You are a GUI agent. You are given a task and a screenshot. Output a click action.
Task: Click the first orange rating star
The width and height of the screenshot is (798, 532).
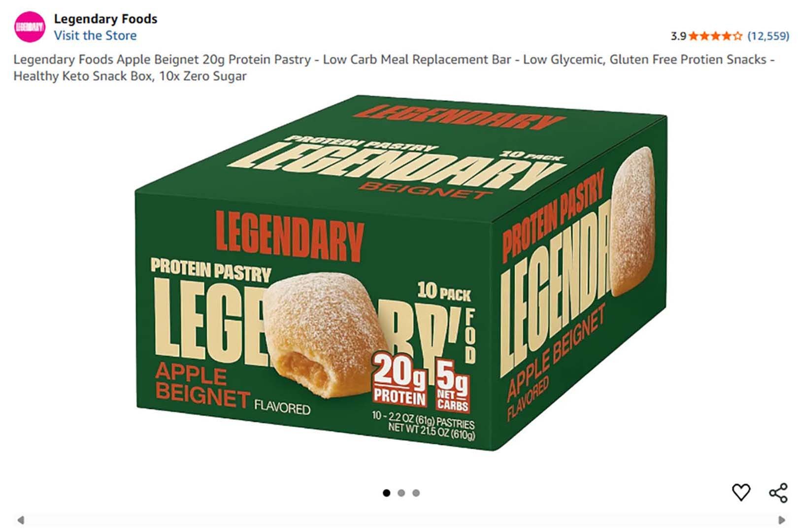pos(694,35)
